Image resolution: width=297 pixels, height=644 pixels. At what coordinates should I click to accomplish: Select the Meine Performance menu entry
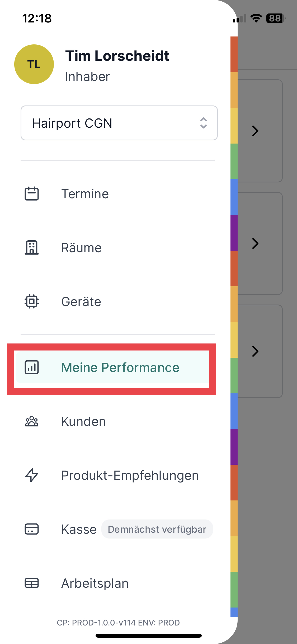click(x=112, y=367)
